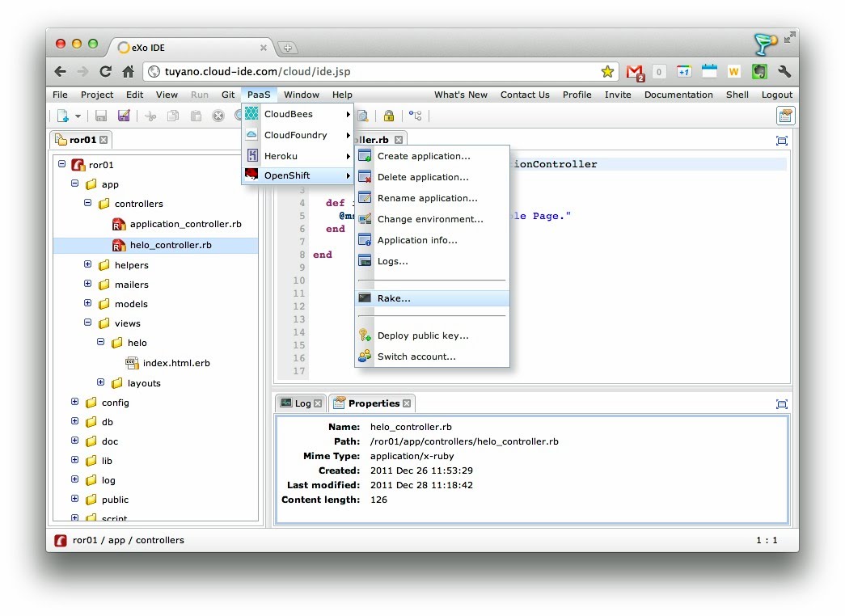Viewport: 845px width, 616px height.
Task: Open the CloudFoundry submenu
Action: 298,135
